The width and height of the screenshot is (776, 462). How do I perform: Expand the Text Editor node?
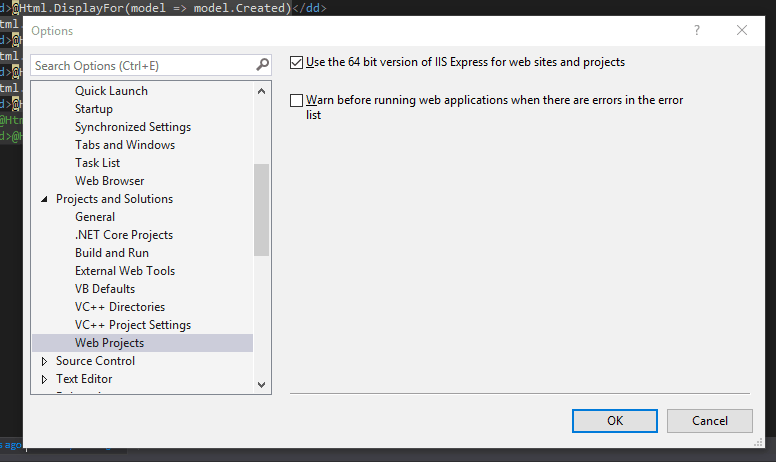coord(44,379)
